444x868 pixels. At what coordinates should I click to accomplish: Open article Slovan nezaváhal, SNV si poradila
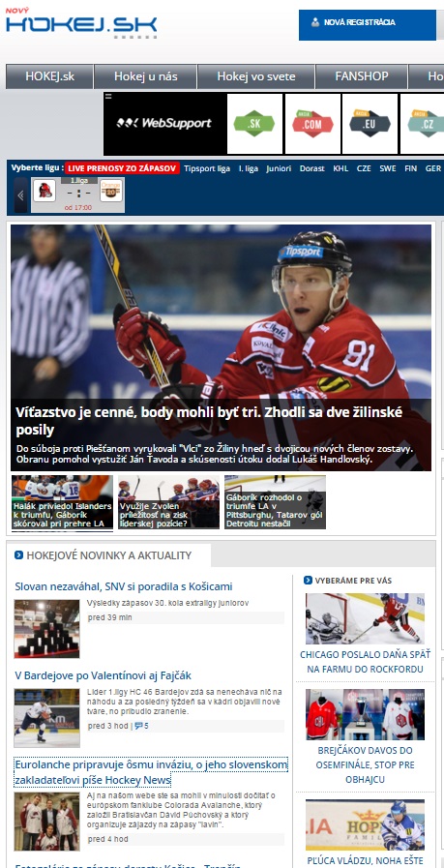click(x=124, y=586)
